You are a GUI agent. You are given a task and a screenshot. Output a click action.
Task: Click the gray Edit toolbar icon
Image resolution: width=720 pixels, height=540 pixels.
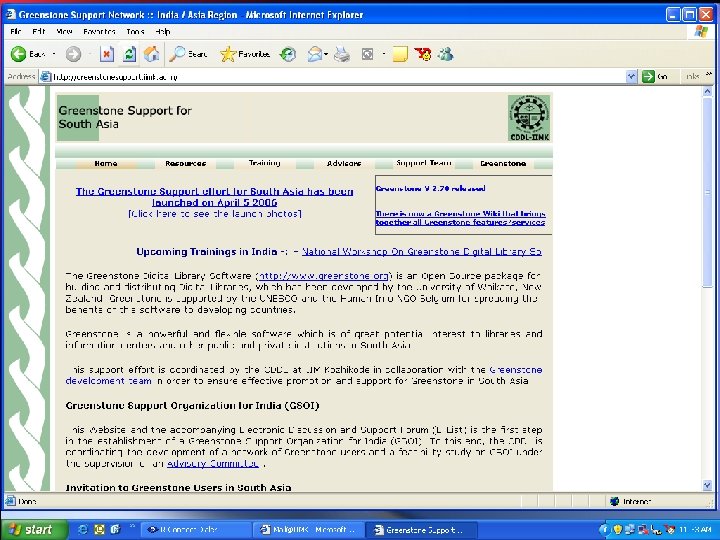367,55
